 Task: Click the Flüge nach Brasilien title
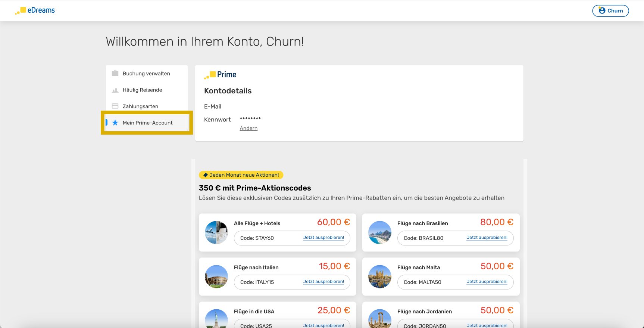click(x=423, y=223)
